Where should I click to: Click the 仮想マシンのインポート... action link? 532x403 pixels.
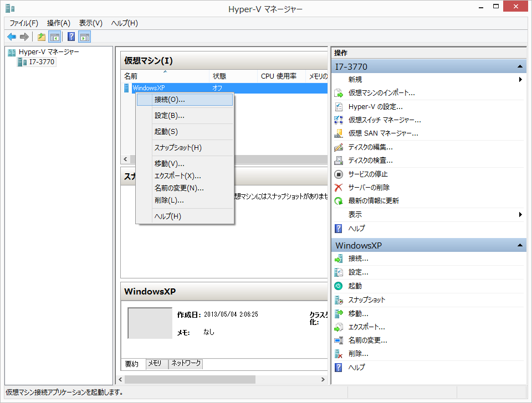382,93
